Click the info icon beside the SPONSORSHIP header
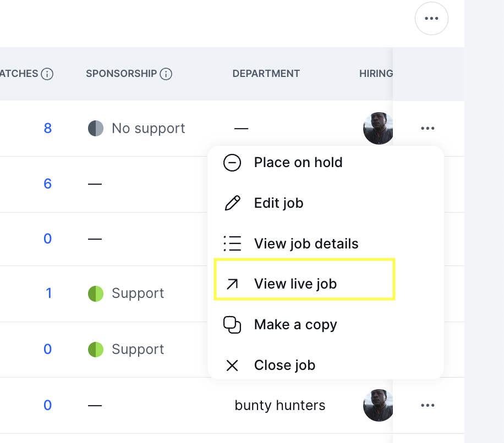The width and height of the screenshot is (504, 443). tap(166, 74)
